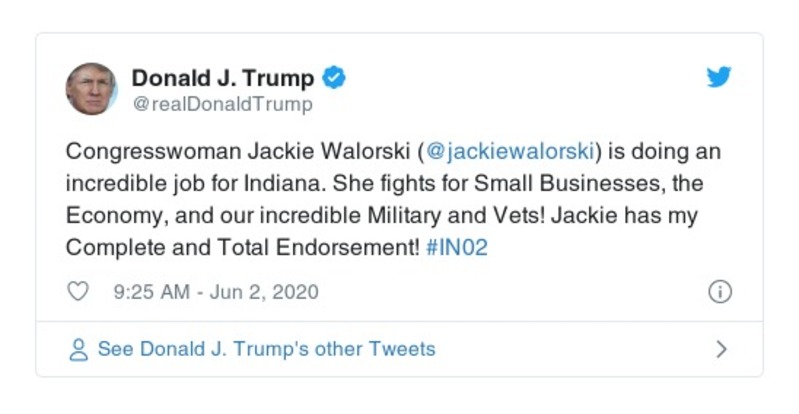799x414 pixels.
Task: Open the Donald J. Trump display name
Action: (x=223, y=78)
